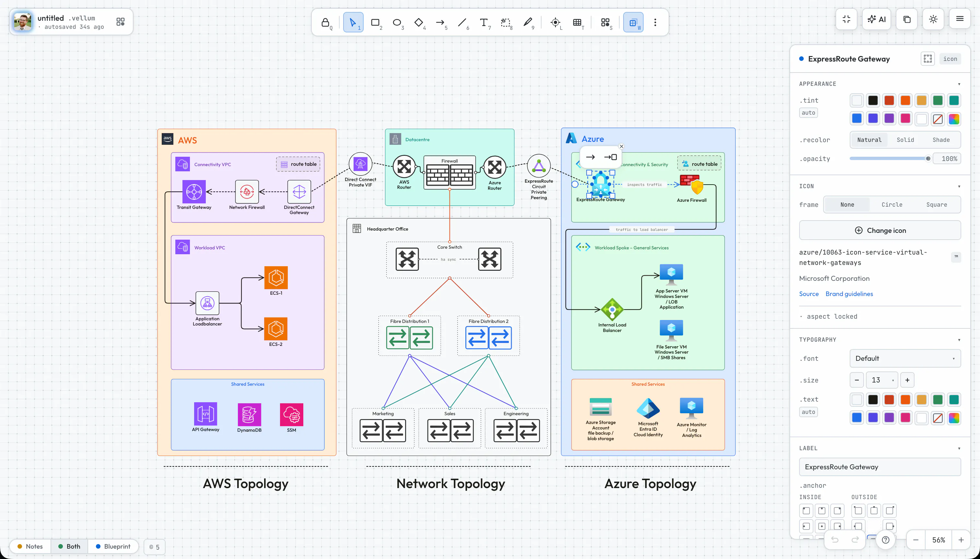Collapse the TYPOGRAPHY section
980x559 pixels.
click(x=959, y=340)
